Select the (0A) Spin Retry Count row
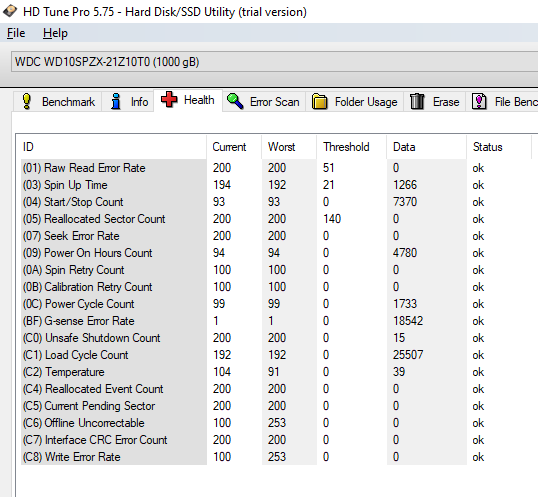Viewport: 538px width, 497px height. coord(277,270)
